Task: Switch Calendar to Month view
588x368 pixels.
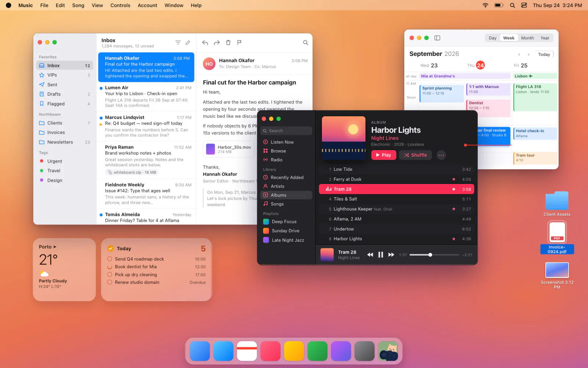Action: pos(527,38)
